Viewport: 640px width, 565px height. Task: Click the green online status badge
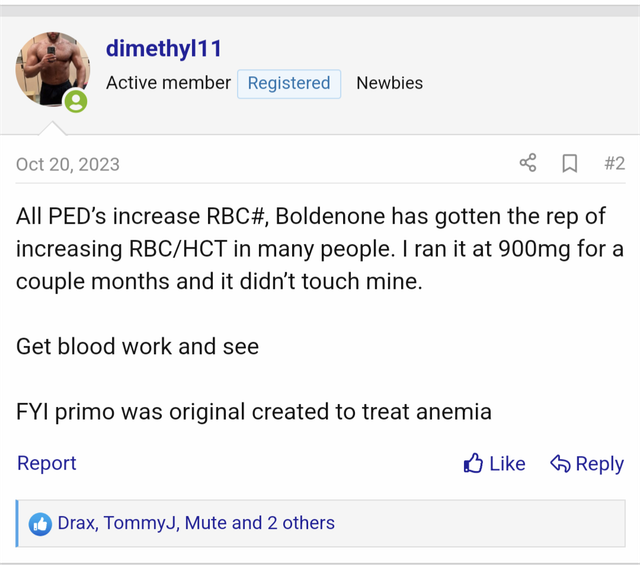pos(75,101)
